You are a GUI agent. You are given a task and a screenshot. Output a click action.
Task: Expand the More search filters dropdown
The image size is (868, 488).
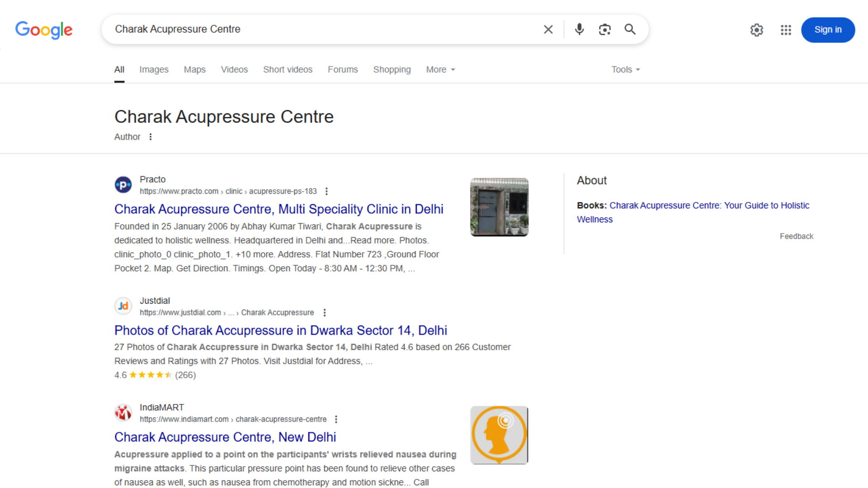pyautogui.click(x=440, y=70)
